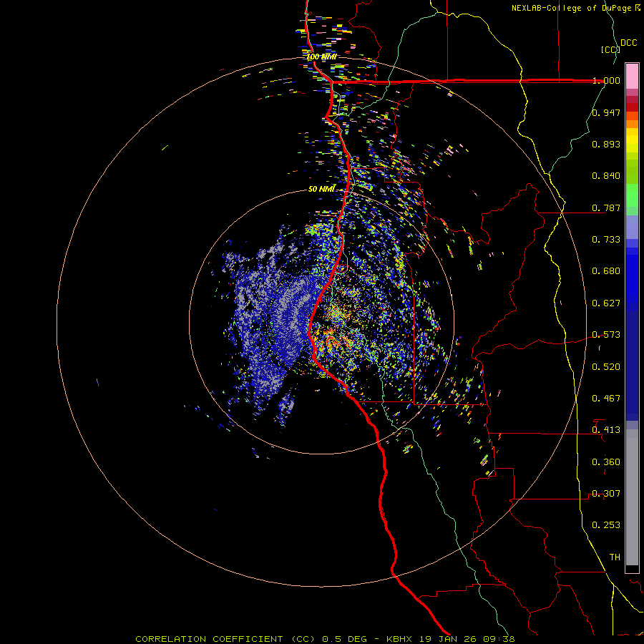Click the 0.787 scale value
The height and width of the screenshot is (644, 644).
(606, 208)
